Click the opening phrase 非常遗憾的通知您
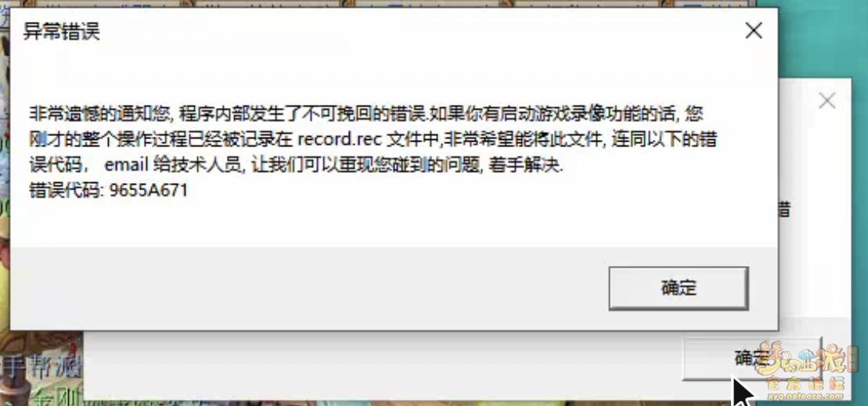 click(99, 113)
